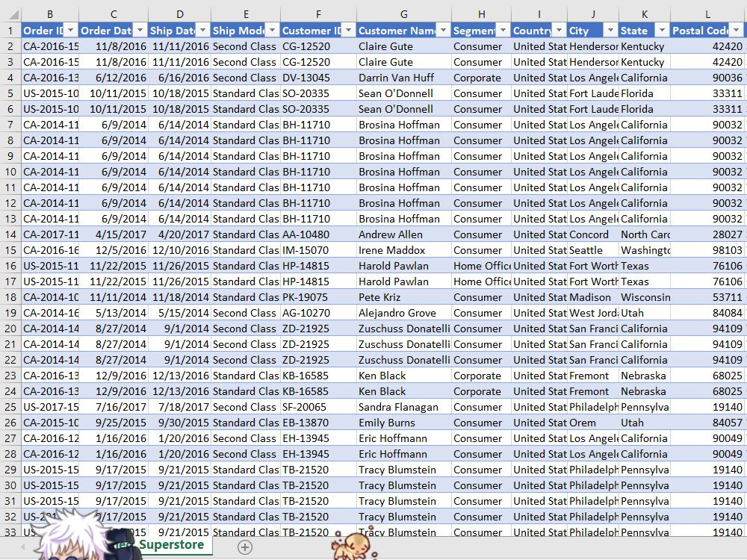Click the Concord city cell
The width and height of the screenshot is (747, 560).
tap(593, 234)
